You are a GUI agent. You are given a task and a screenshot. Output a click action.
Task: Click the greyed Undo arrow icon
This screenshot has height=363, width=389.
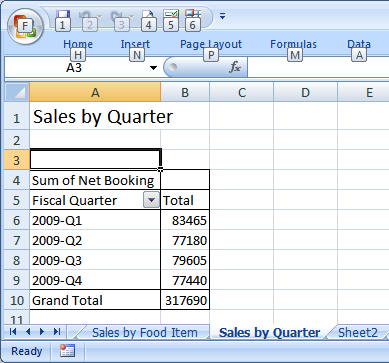[x=85, y=16]
